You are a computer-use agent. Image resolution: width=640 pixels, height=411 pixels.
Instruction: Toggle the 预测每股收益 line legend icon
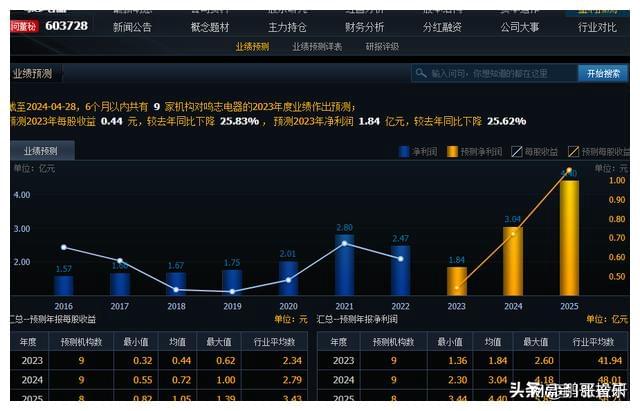tap(573, 152)
